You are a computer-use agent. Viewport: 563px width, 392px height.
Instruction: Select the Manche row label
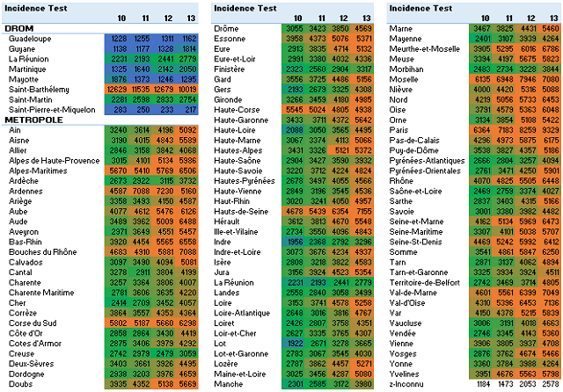(231, 383)
